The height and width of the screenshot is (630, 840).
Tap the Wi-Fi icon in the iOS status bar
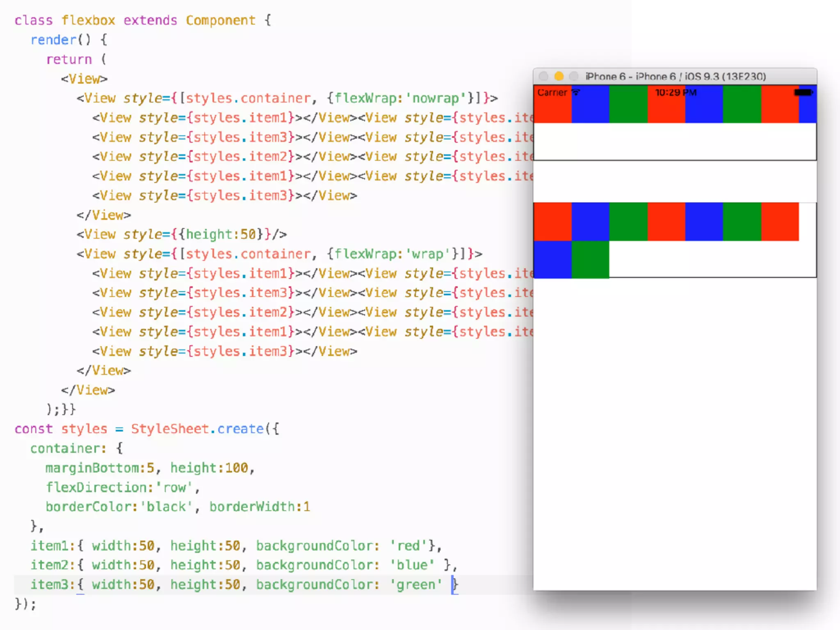pos(576,92)
